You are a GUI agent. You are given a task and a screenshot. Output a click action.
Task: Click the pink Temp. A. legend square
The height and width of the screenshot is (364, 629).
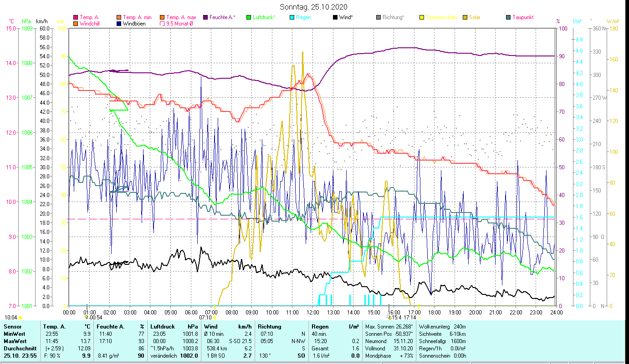coord(76,18)
